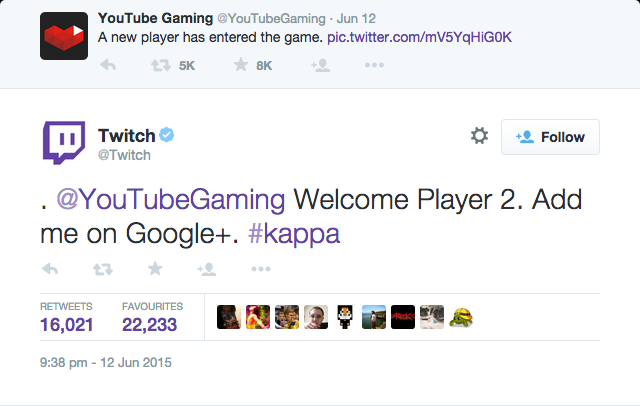Open more options on Twitch tweet
Screen dimensions: 640x406
point(261,269)
